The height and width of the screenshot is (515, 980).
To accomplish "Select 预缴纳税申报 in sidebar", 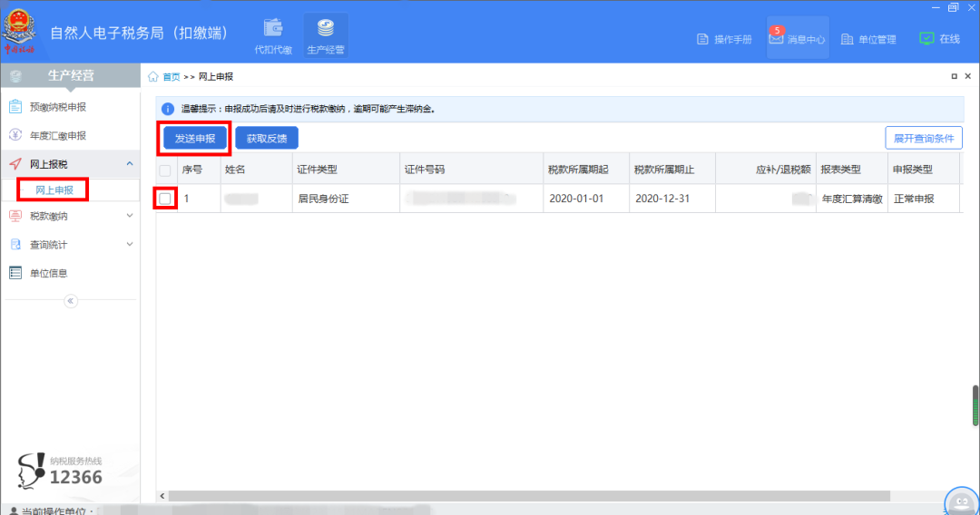I will pyautogui.click(x=70, y=107).
